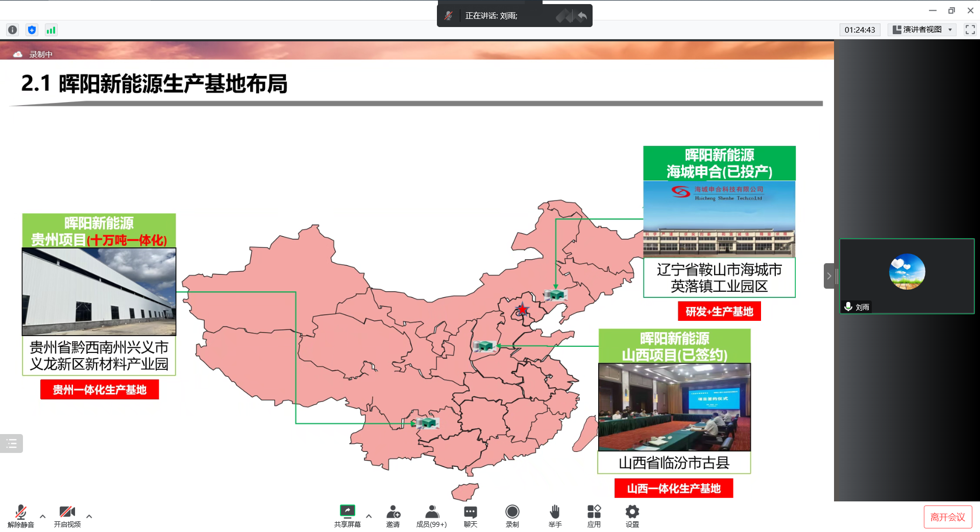The width and height of the screenshot is (980, 532).
Task: Click the 录制中 recording indicator
Action: pyautogui.click(x=41, y=54)
